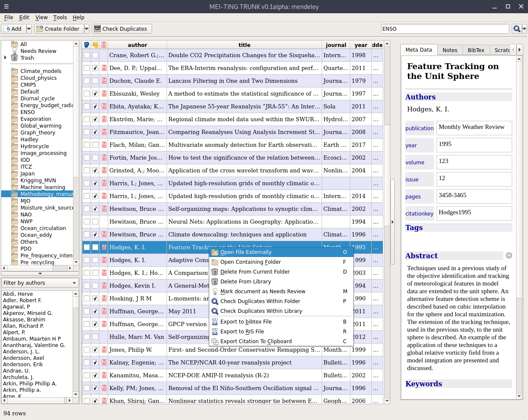Sort the table by the year column header

[361, 45]
